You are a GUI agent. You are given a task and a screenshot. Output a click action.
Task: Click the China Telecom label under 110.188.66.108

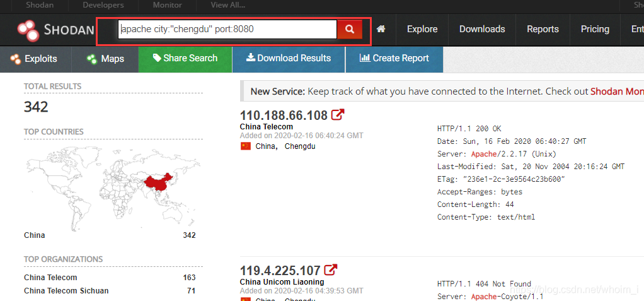(266, 127)
